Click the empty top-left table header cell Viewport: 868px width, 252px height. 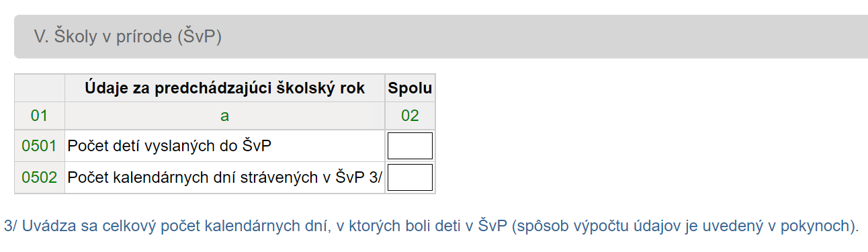[x=40, y=88]
